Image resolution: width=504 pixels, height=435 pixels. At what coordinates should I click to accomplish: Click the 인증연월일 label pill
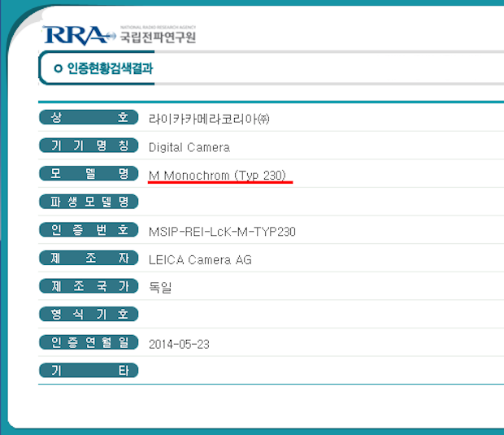click(89, 342)
